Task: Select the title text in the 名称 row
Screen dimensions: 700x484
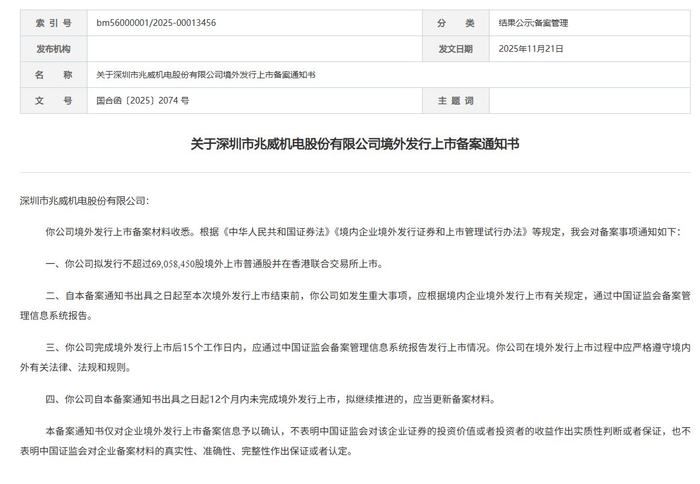Action: click(x=206, y=75)
